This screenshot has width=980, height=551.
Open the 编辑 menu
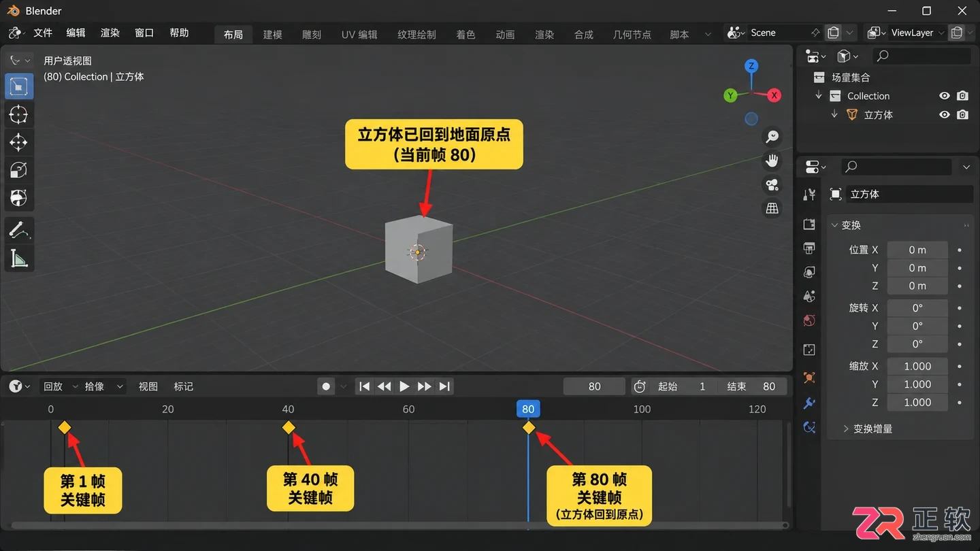[x=76, y=33]
